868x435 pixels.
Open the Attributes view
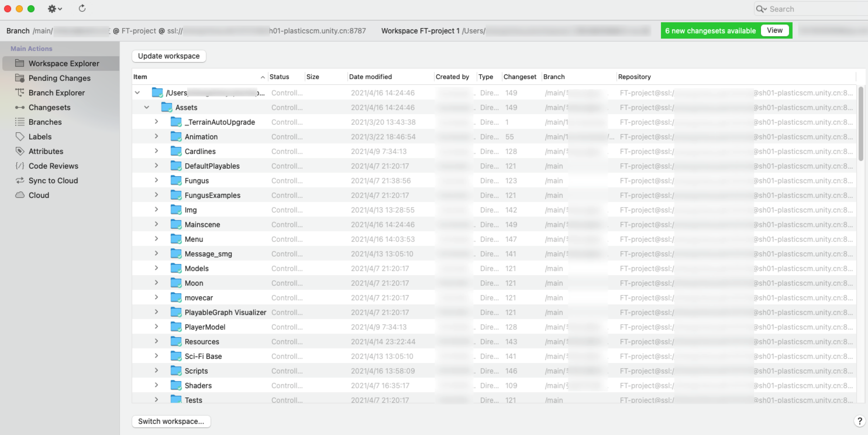(46, 151)
